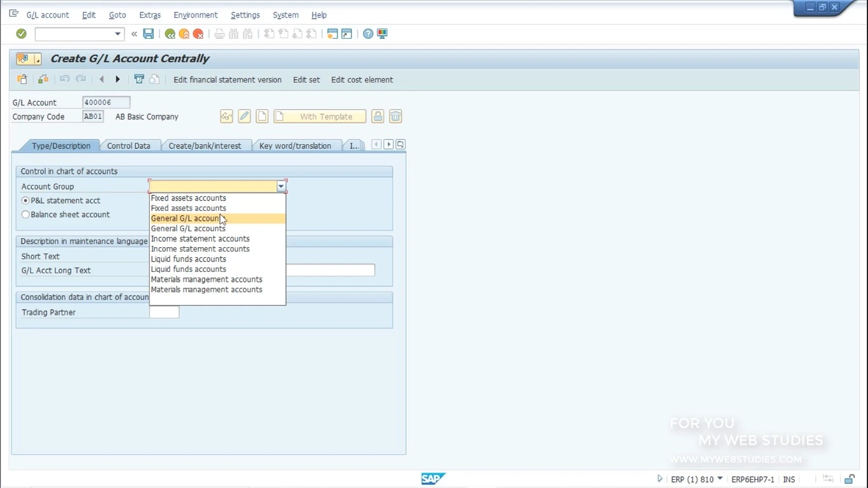Screen dimensions: 868x488
Task: Go to previous G/L account arrow
Action: [102, 79]
